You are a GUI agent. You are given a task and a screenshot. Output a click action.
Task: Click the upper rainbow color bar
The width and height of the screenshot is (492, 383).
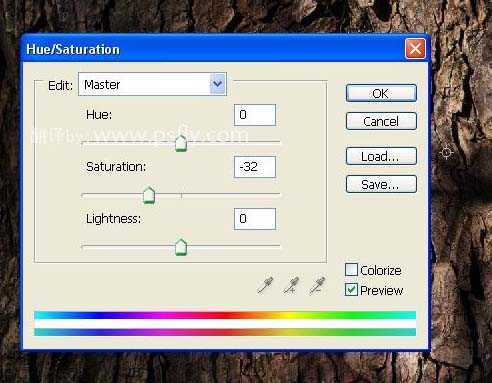(225, 315)
